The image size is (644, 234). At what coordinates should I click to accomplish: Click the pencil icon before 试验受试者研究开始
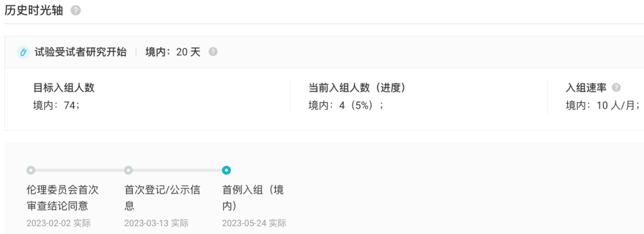pos(23,52)
